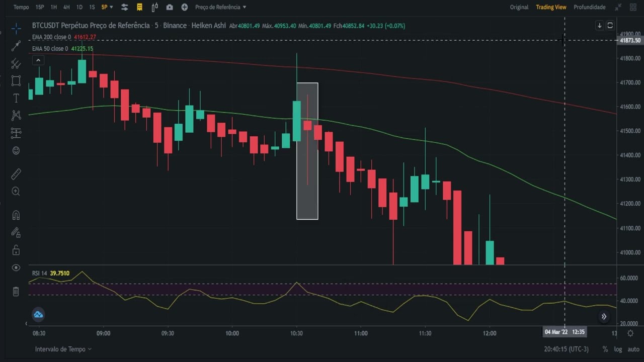Select the trend line drawing tool
644x362 pixels.
(x=16, y=46)
